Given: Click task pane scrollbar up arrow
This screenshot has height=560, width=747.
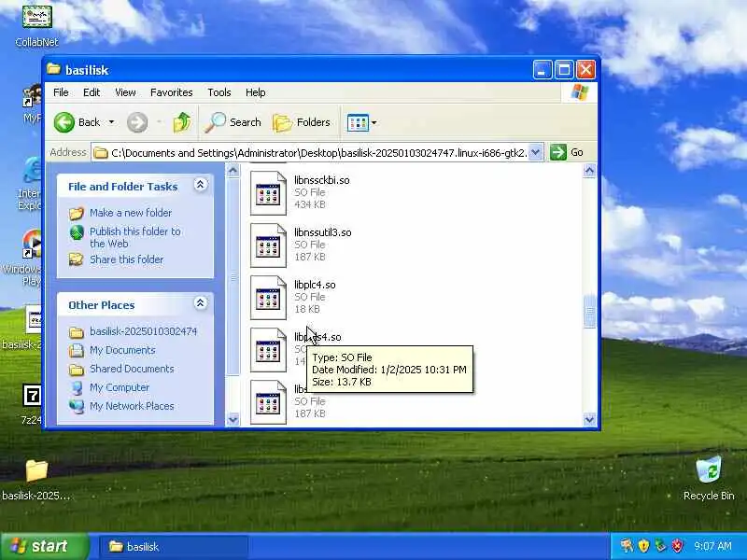Looking at the screenshot, I should click(x=233, y=171).
